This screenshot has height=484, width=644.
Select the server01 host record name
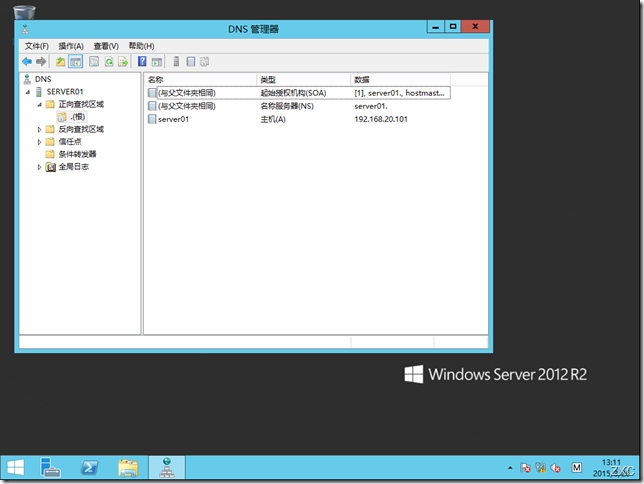coord(173,120)
